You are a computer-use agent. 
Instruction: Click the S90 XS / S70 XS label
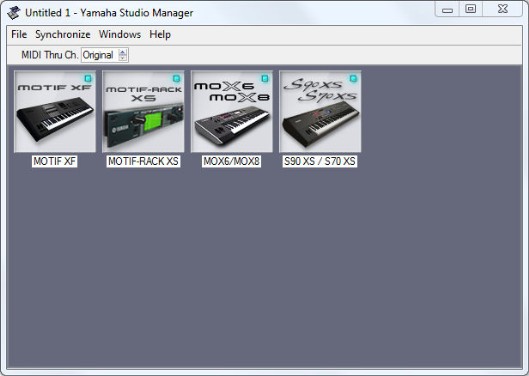coord(320,161)
